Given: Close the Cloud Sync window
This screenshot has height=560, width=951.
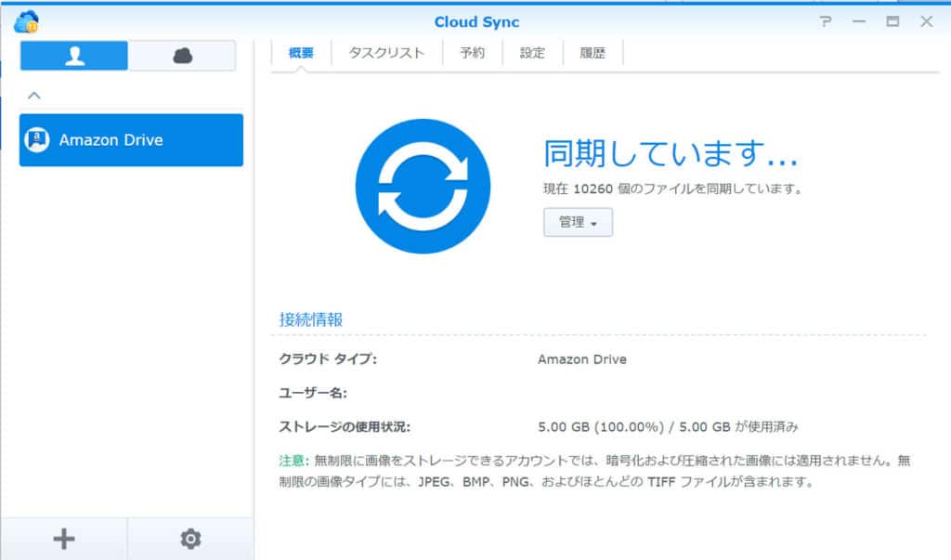Looking at the screenshot, I should (926, 22).
